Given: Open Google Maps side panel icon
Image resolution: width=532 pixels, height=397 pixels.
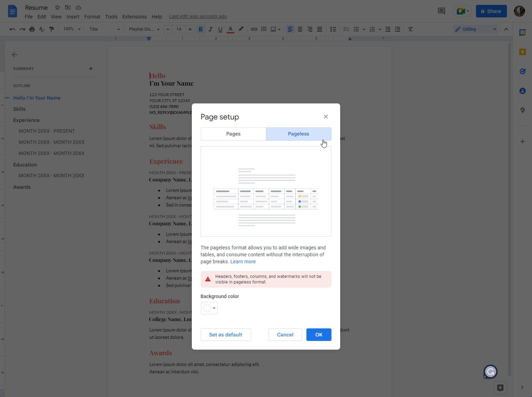Looking at the screenshot, I should pyautogui.click(x=522, y=110).
